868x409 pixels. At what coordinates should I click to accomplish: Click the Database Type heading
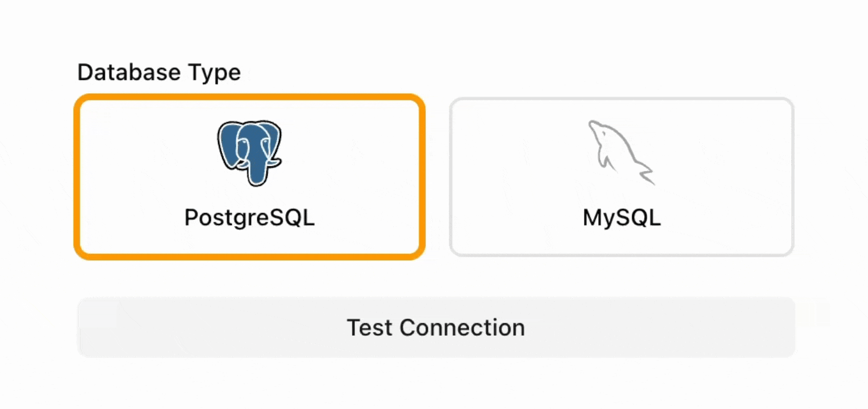click(159, 72)
